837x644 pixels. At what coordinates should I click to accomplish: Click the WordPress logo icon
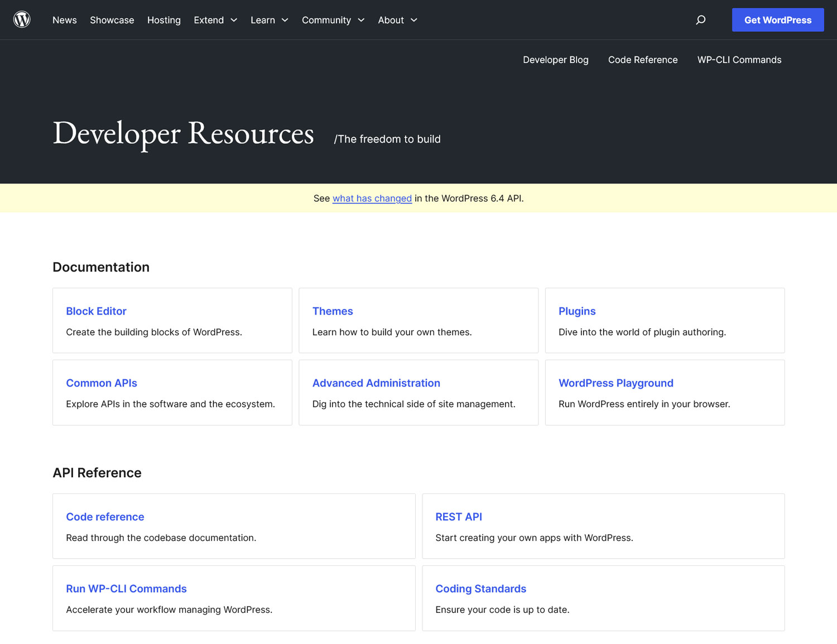click(22, 20)
